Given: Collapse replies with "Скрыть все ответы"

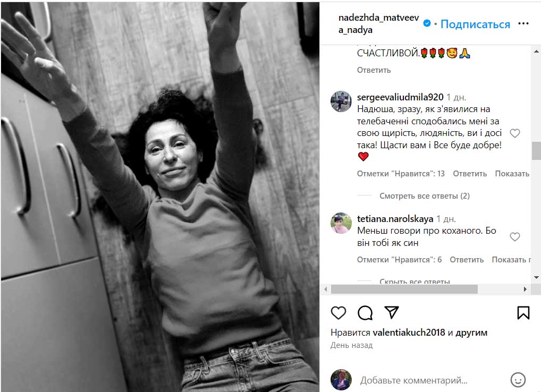Looking at the screenshot, I should point(415,282).
